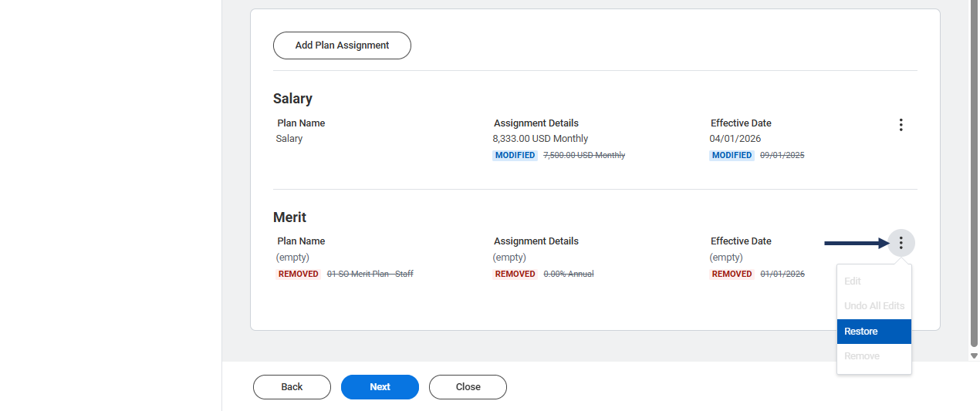The height and width of the screenshot is (411, 980).
Task: Click the REMOVED badge beside 01/01/2026
Action: tap(732, 275)
